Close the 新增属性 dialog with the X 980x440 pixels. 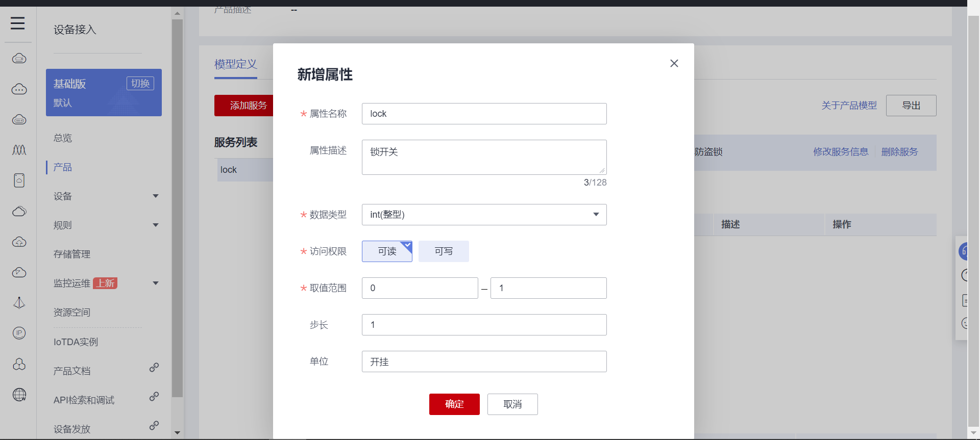[x=674, y=63]
